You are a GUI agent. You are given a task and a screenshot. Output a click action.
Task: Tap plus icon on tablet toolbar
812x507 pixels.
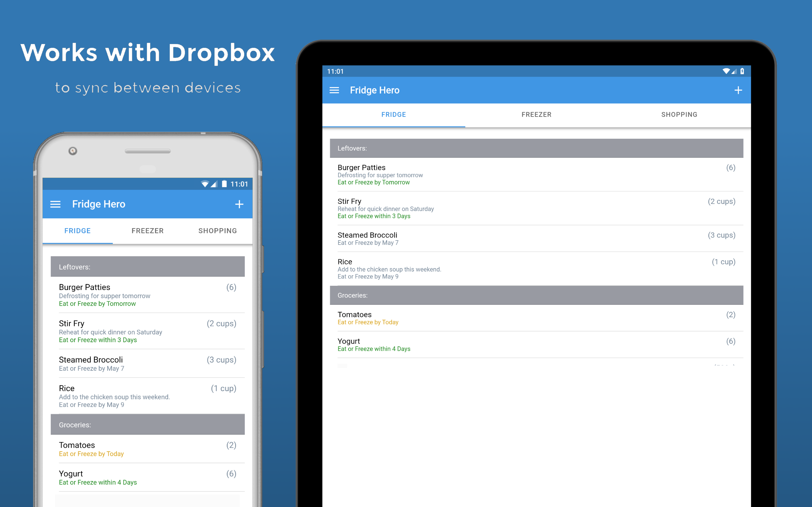738,90
